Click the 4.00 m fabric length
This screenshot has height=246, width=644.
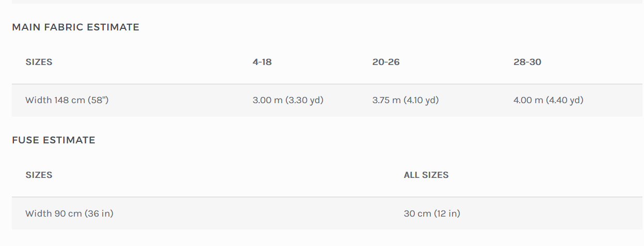click(529, 100)
